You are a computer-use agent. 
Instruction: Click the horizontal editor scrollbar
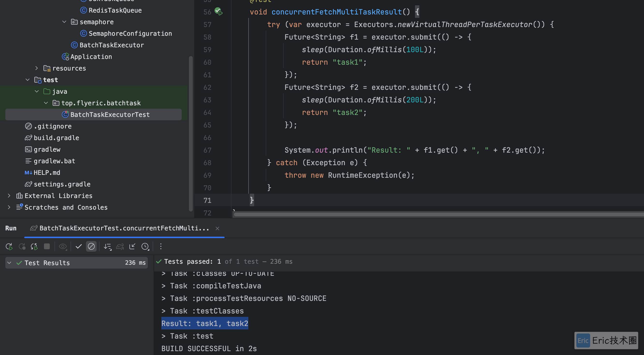pos(438,214)
